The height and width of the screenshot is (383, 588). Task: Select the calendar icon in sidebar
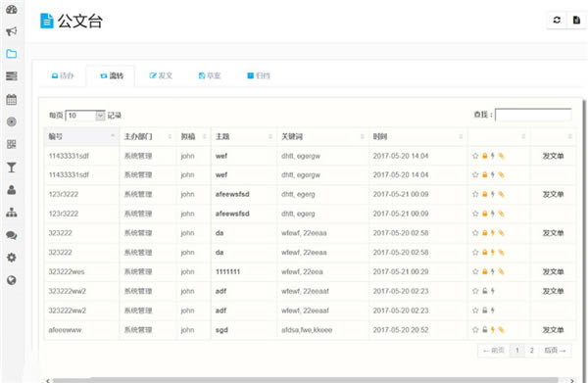pyautogui.click(x=12, y=99)
